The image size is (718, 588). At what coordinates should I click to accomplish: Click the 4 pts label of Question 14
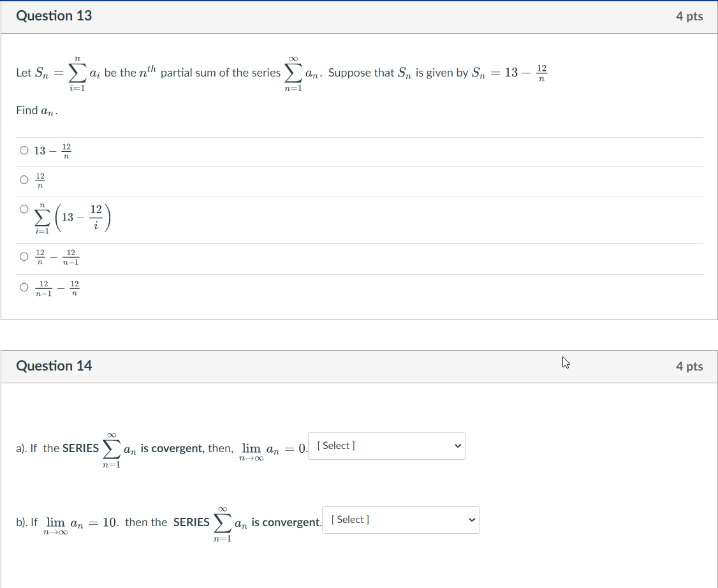coord(689,367)
